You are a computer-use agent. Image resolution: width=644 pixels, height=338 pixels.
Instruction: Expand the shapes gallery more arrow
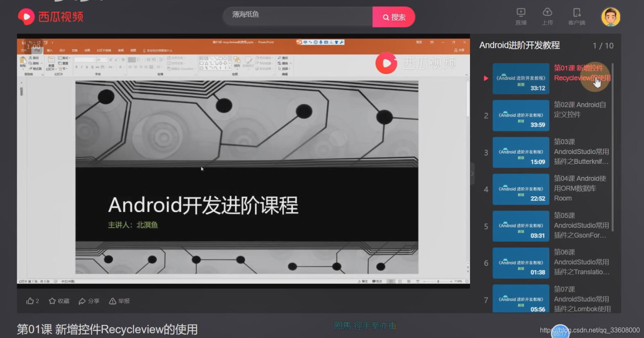(x=229, y=68)
